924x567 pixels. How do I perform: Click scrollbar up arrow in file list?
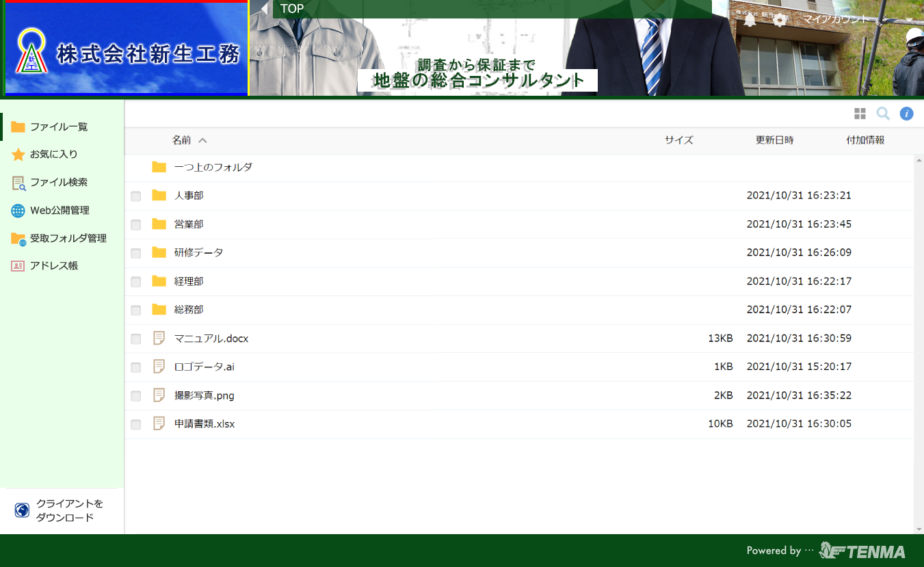click(919, 159)
